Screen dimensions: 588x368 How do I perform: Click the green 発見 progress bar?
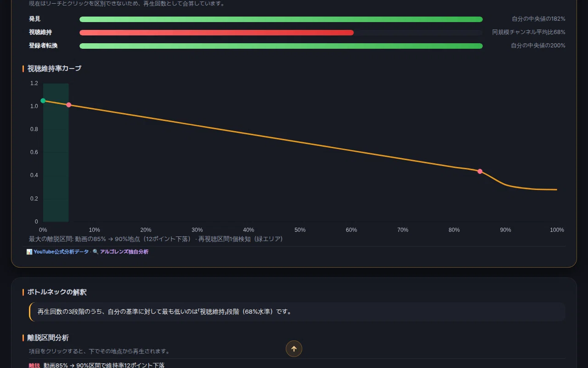point(281,19)
